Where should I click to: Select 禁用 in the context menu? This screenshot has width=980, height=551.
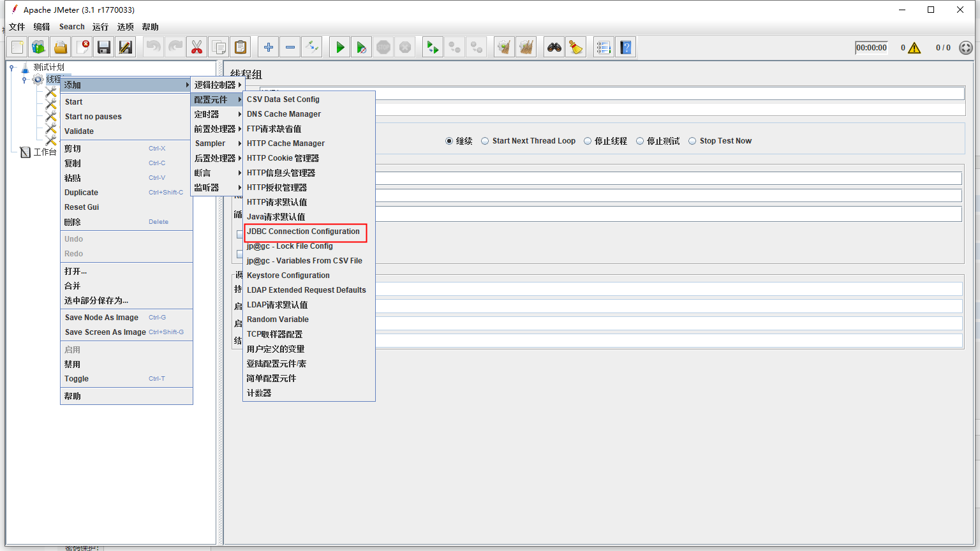click(126, 364)
